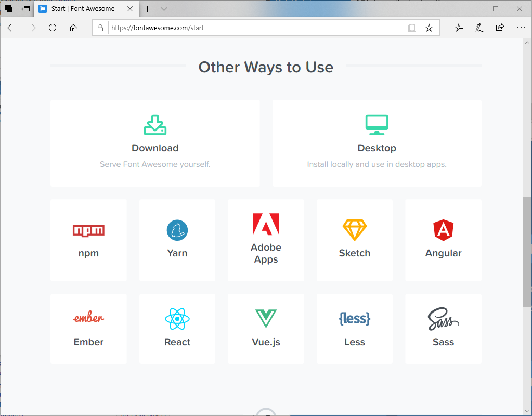Click the Less curly braces icon
This screenshot has width=532, height=416.
pos(354,318)
